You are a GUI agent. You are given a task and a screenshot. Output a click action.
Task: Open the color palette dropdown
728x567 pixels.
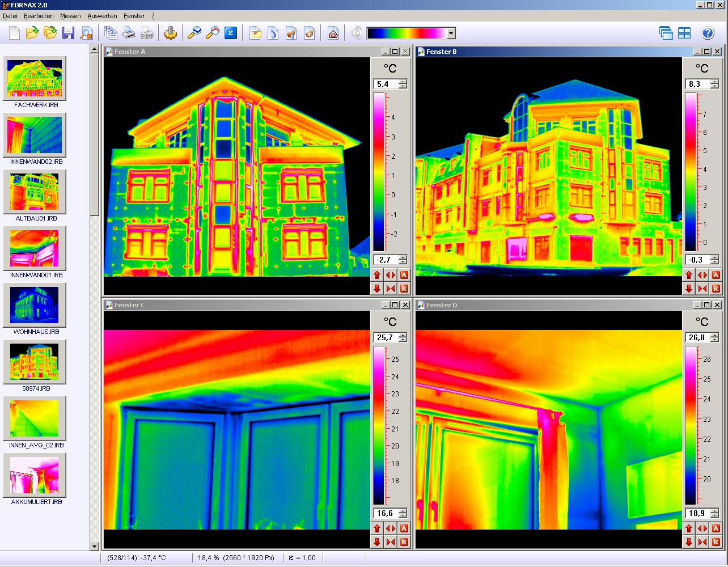coord(451,33)
